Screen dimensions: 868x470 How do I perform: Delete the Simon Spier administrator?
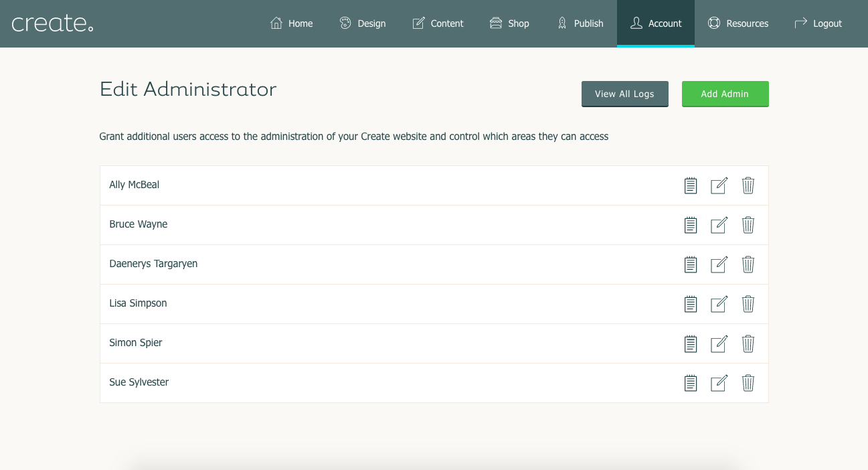click(748, 343)
